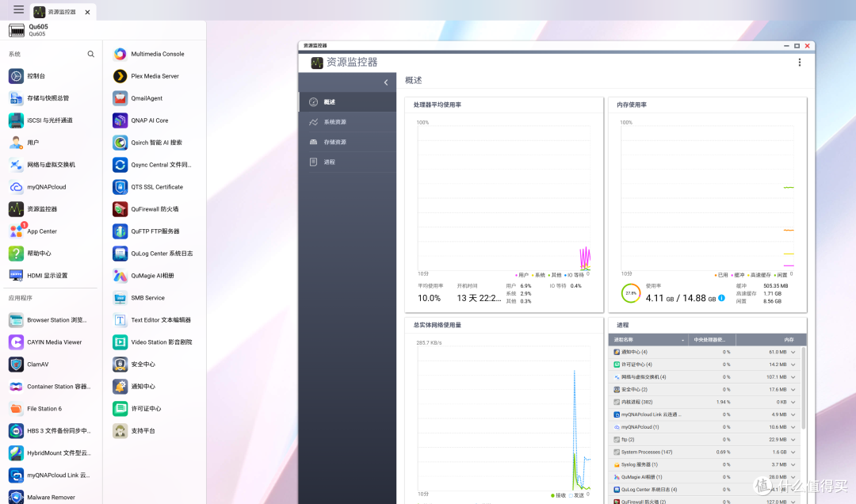Sort by 进程名称 column header
The width and height of the screenshot is (856, 504).
click(648, 340)
